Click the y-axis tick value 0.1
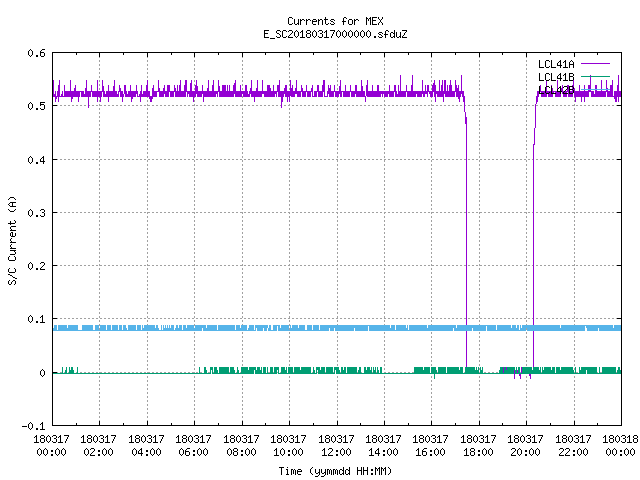The width and height of the screenshot is (640, 480). tap(36, 319)
